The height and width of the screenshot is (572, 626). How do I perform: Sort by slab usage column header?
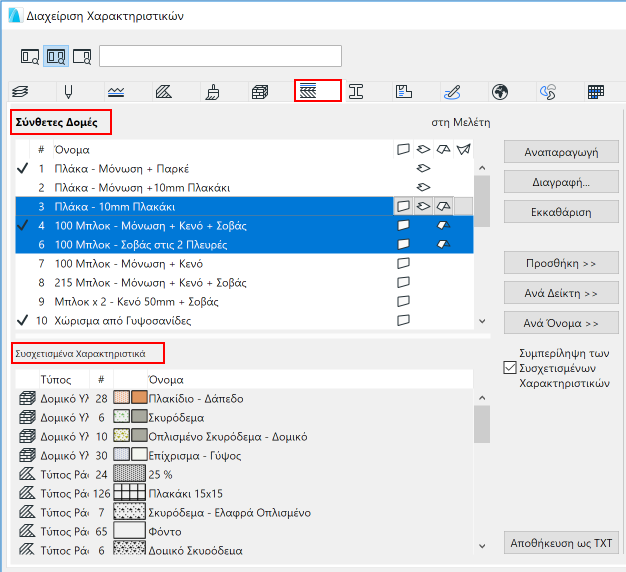click(423, 149)
